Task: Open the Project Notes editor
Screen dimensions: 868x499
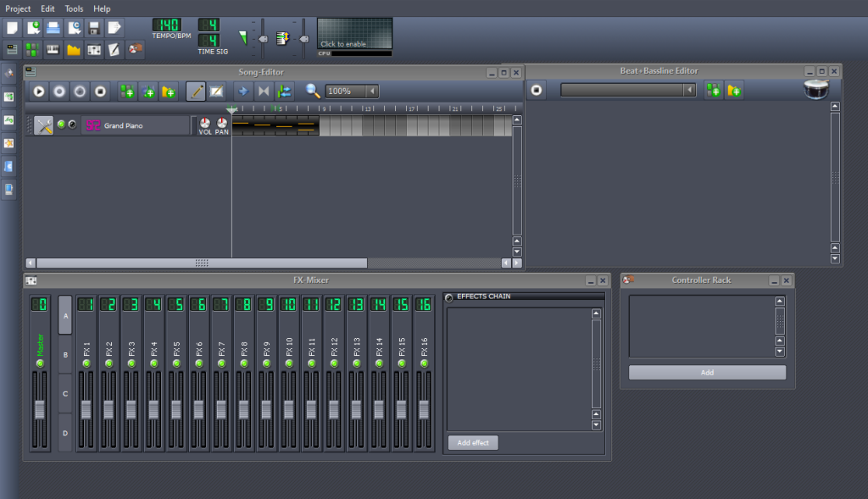Action: pyautogui.click(x=114, y=49)
